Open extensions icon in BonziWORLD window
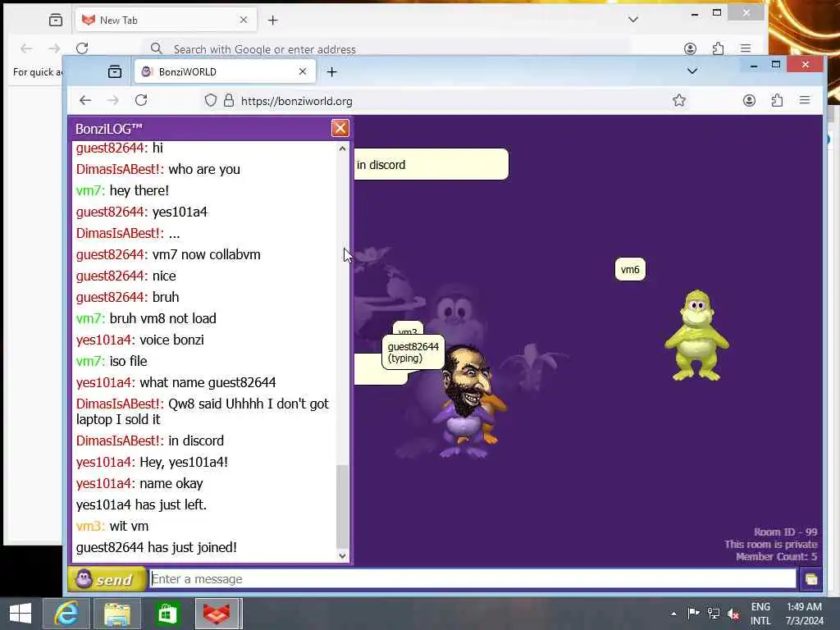 (x=777, y=100)
